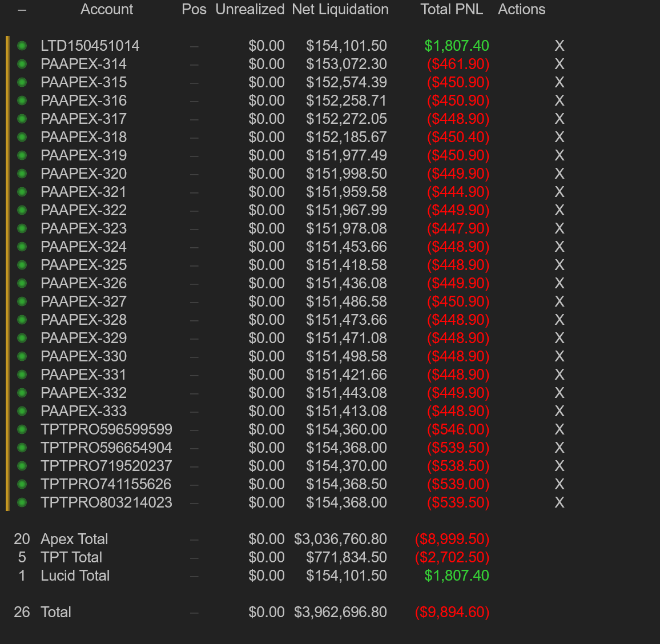Click the Actions column header
660x644 pixels.
521,9
